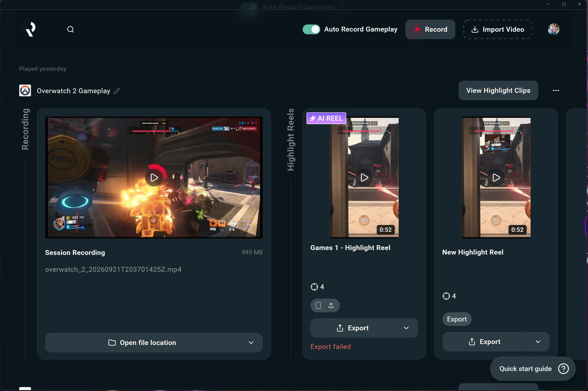Image resolution: width=588 pixels, height=391 pixels.
Task: Click the Overwatch 2 Gameplay title text
Action: pos(73,91)
